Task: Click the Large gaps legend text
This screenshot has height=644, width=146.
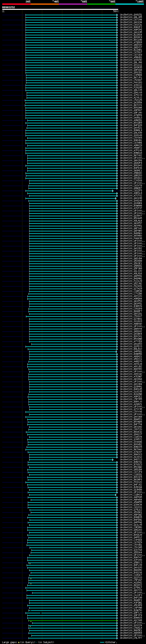Action: click(10, 642)
